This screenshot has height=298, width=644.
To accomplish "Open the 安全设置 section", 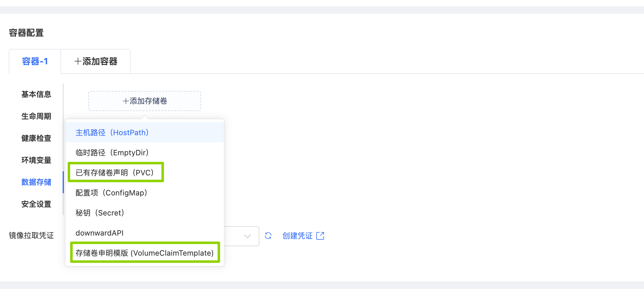I will pyautogui.click(x=36, y=204).
